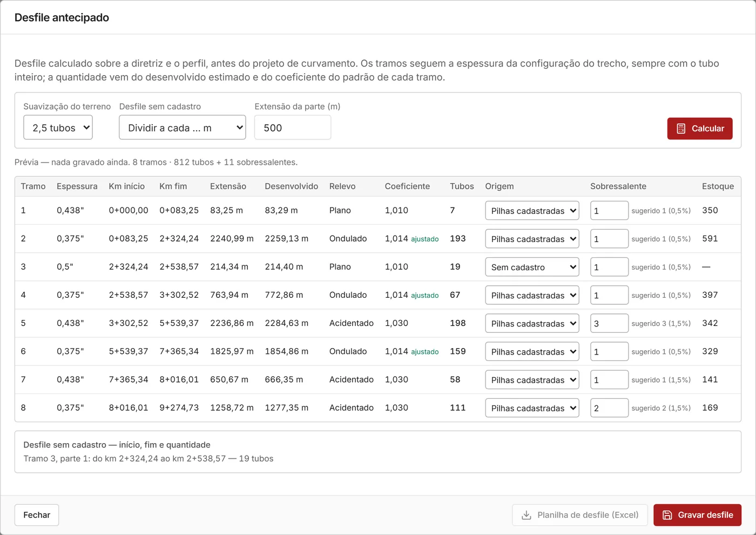Click the Coeficiente column header
Image resolution: width=756 pixels, height=535 pixels.
tap(407, 186)
